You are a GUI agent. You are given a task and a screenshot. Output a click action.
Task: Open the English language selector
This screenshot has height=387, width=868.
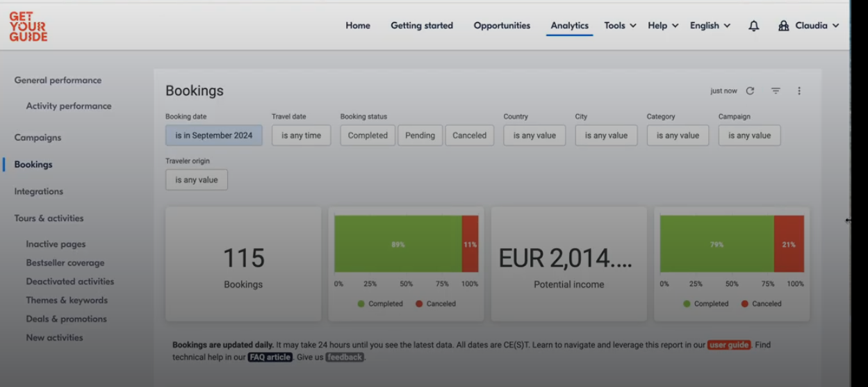pyautogui.click(x=710, y=26)
